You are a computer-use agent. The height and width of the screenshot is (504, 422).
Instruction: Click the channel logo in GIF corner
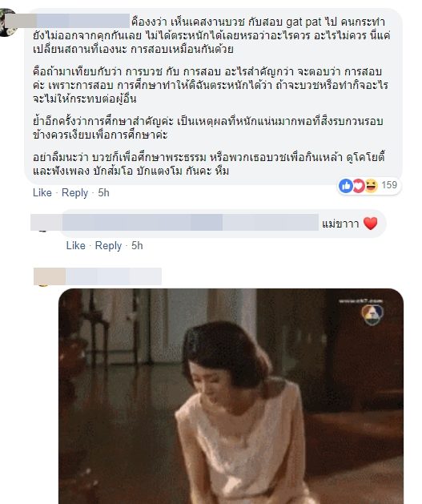[372, 314]
